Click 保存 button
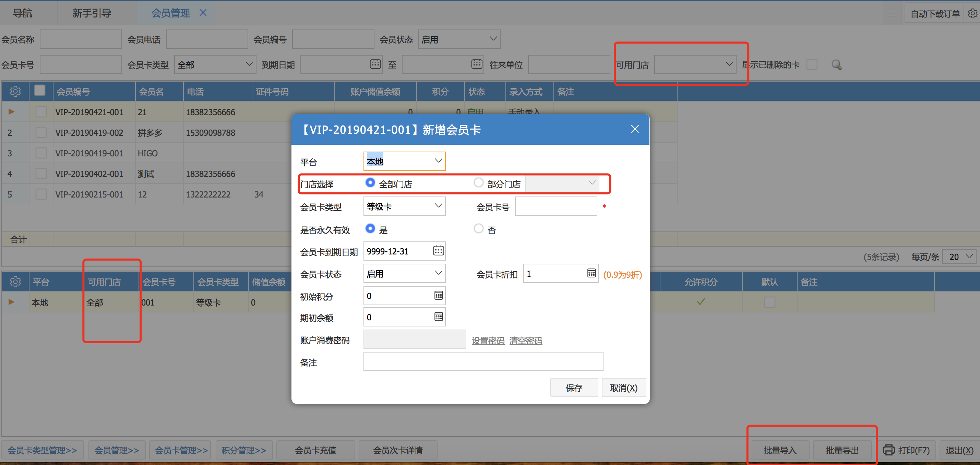Image resolution: width=980 pixels, height=465 pixels. [x=574, y=387]
